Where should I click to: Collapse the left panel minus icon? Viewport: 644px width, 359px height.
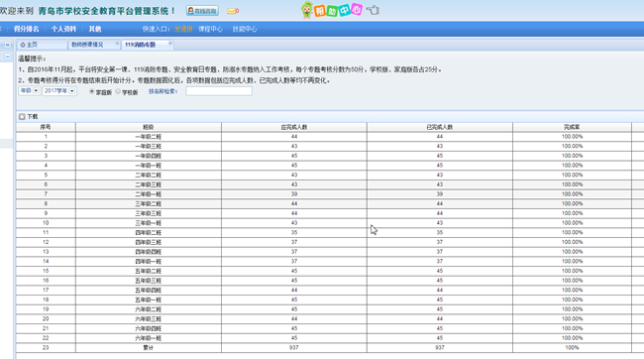click(x=7, y=57)
